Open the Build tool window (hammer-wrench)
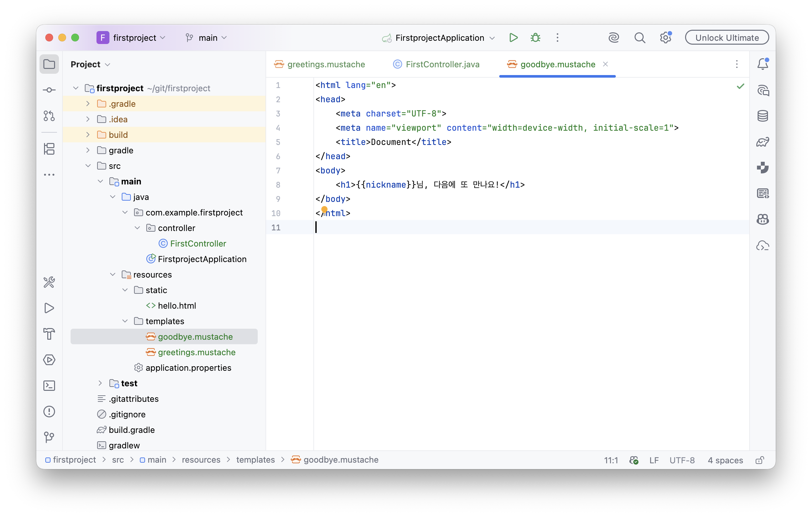Viewport: 812px width, 517px height. [49, 282]
